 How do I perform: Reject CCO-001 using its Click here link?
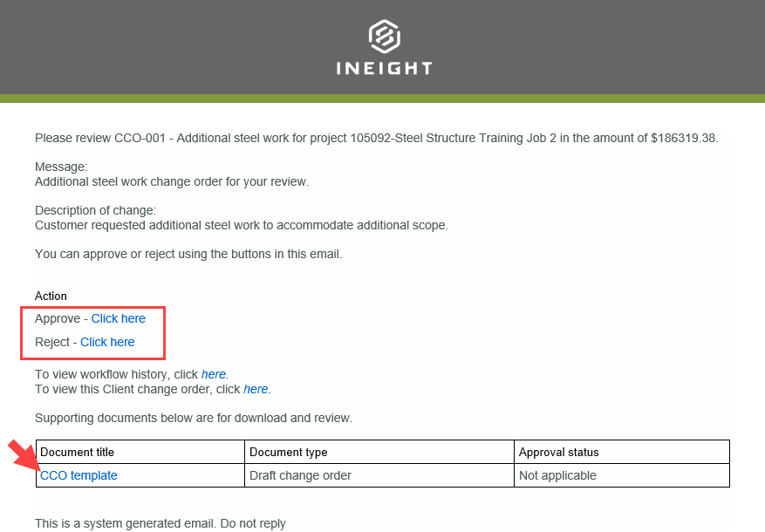[x=107, y=342]
